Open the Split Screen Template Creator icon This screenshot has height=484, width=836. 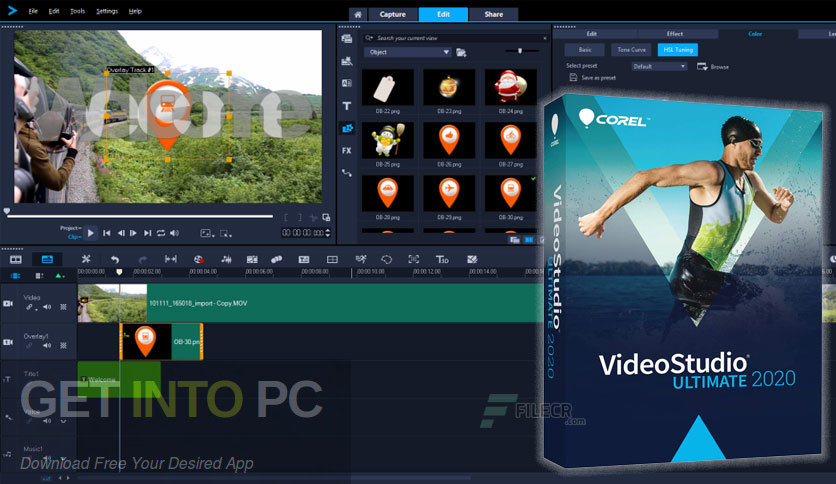472,260
